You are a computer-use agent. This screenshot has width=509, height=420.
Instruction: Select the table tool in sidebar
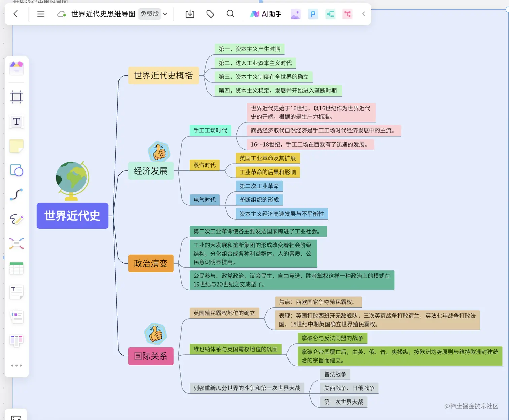point(16,268)
